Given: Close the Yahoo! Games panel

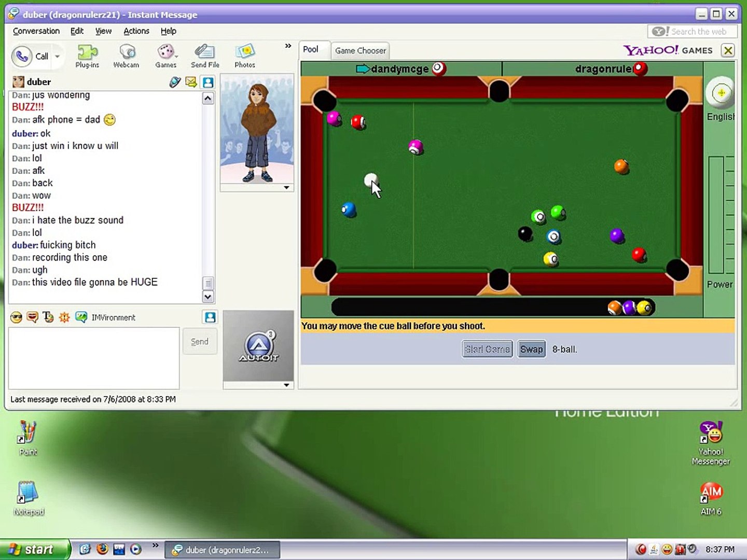Looking at the screenshot, I should [x=728, y=50].
